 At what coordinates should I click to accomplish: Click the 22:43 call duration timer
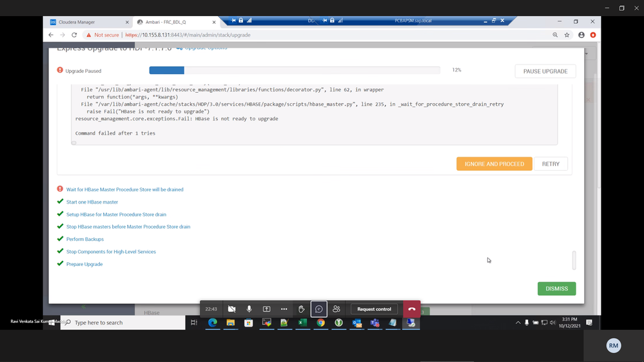click(211, 309)
